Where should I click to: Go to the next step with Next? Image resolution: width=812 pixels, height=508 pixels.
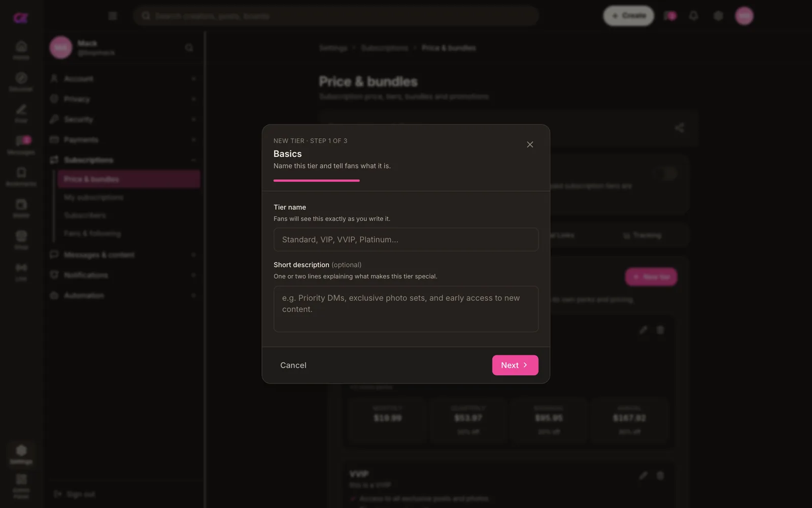click(515, 365)
